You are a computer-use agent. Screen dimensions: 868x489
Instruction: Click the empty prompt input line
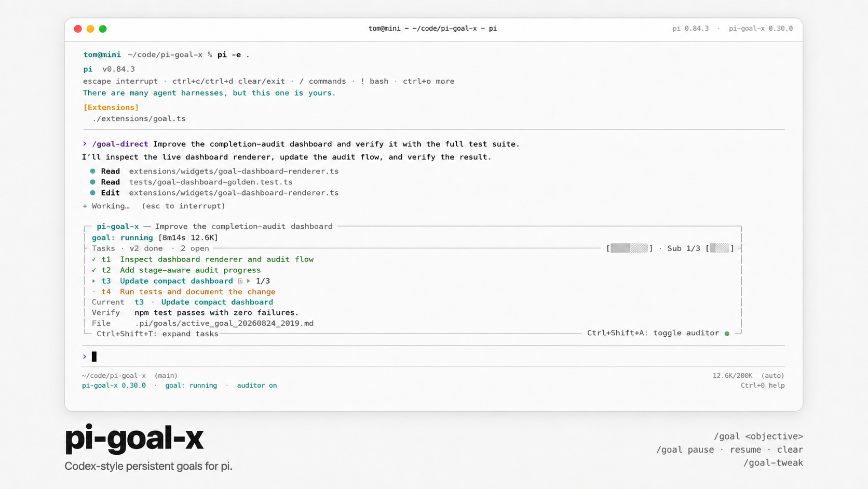pos(433,356)
